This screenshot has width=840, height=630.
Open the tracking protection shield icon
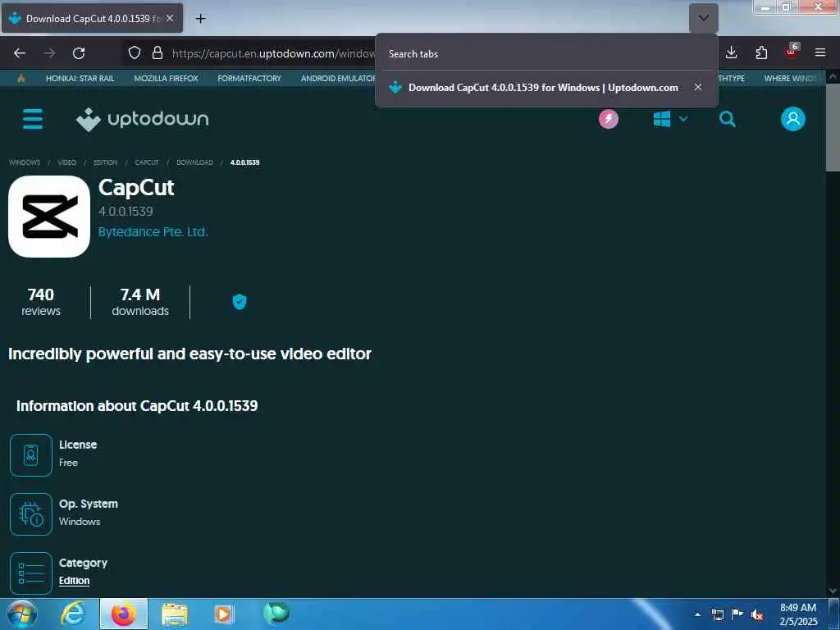click(135, 52)
